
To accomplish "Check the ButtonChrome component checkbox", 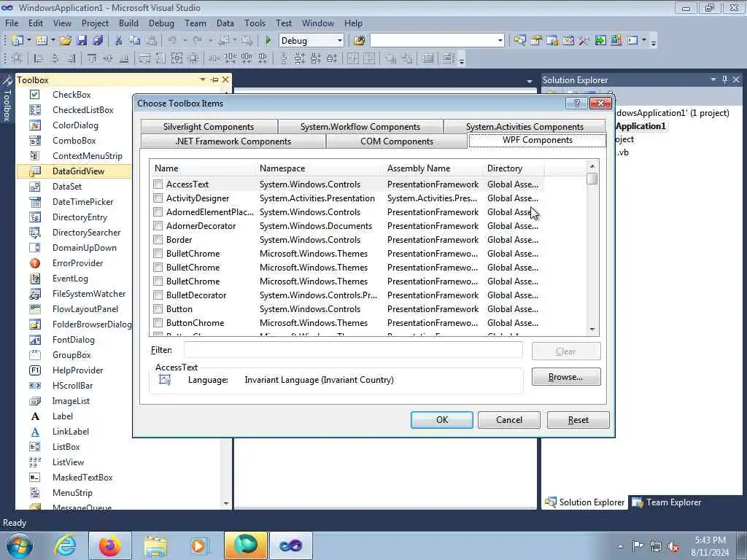I will 158,323.
